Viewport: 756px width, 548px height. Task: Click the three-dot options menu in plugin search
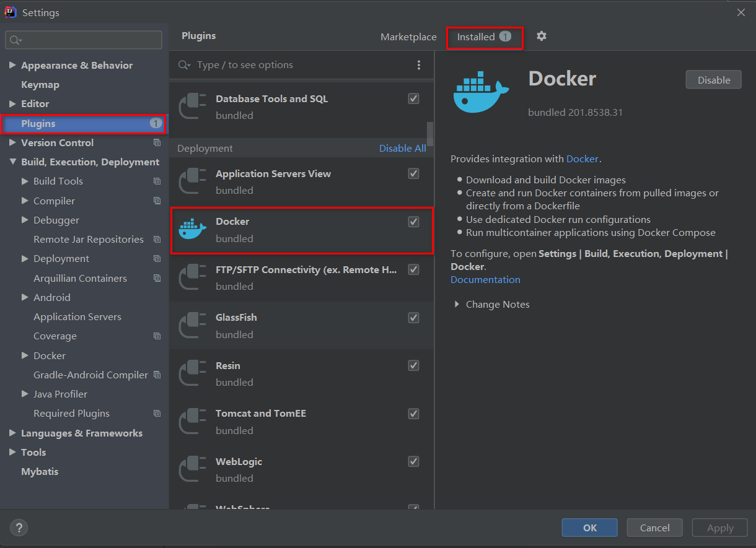[419, 65]
